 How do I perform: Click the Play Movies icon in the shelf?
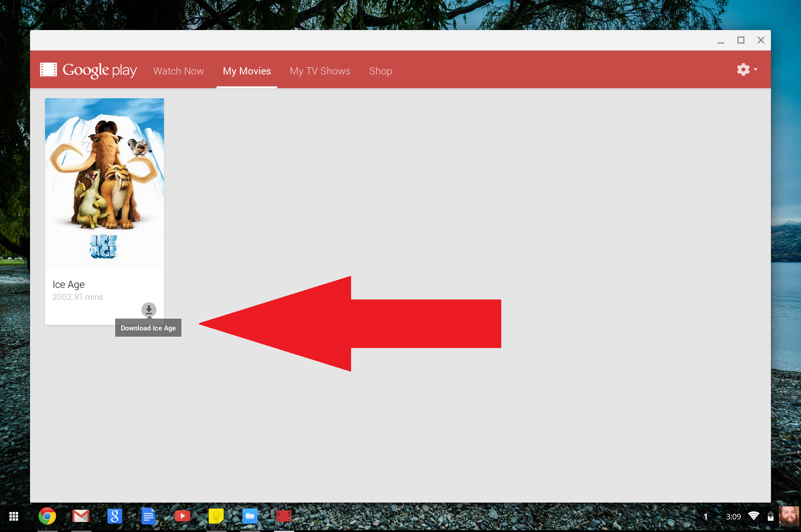283,516
